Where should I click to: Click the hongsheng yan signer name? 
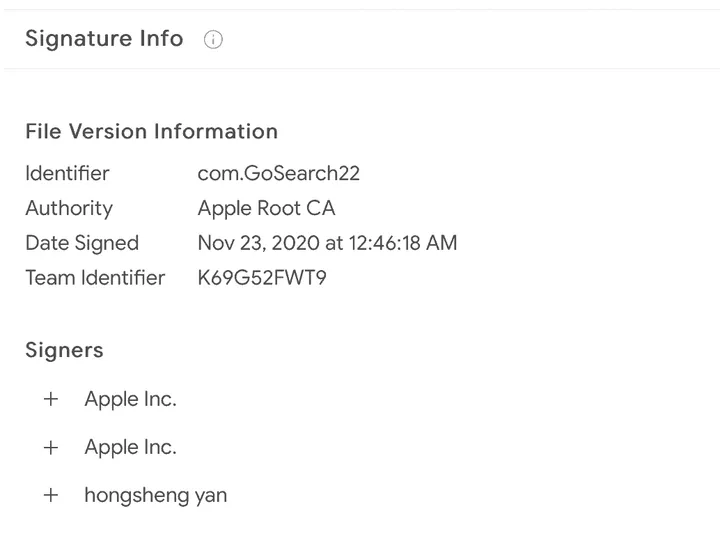(155, 495)
